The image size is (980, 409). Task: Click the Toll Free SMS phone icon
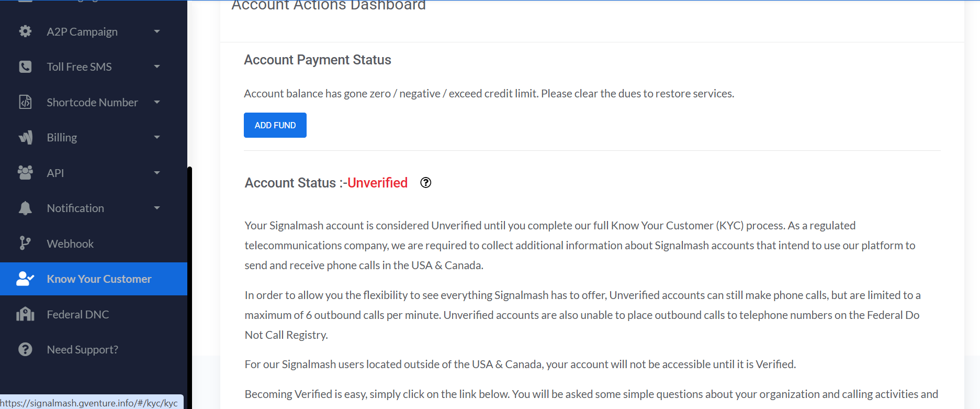(x=25, y=67)
